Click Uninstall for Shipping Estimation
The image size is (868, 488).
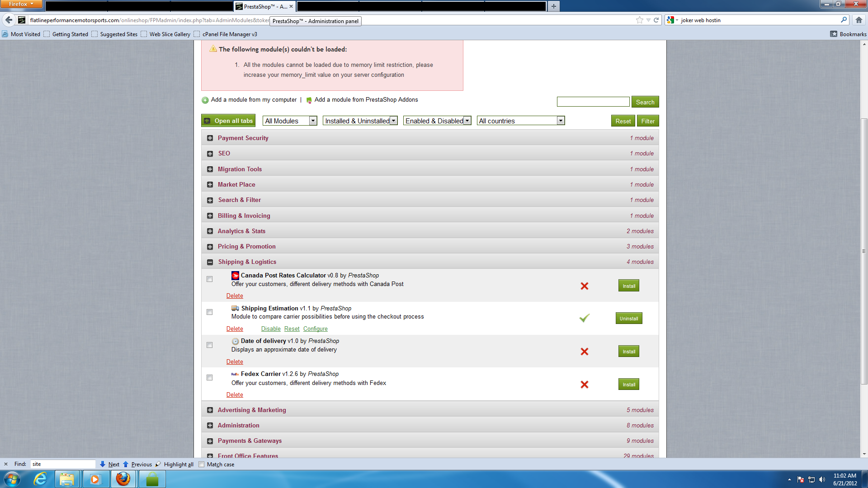coord(628,319)
